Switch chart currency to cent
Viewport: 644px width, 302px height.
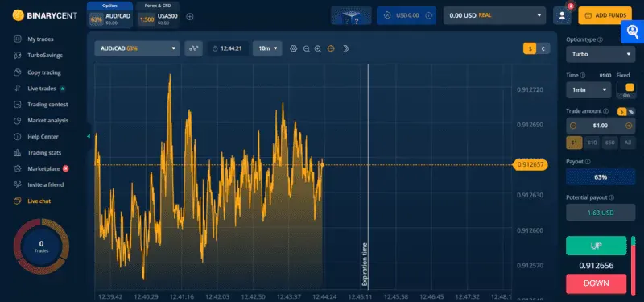[543, 48]
